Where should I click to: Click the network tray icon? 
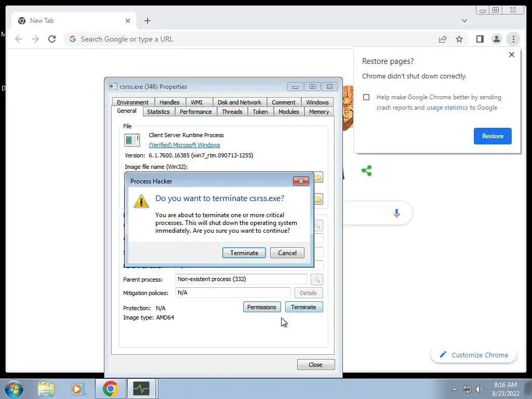click(467, 389)
